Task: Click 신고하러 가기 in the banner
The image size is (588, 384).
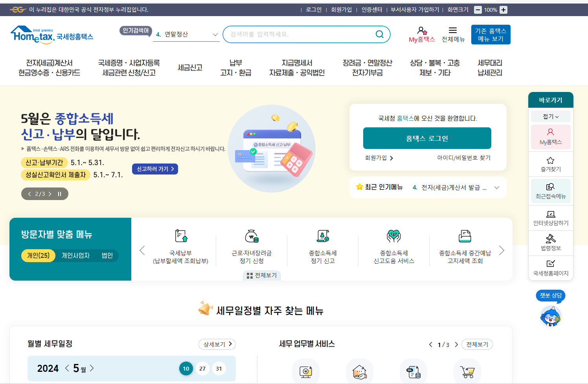Action: coord(154,169)
